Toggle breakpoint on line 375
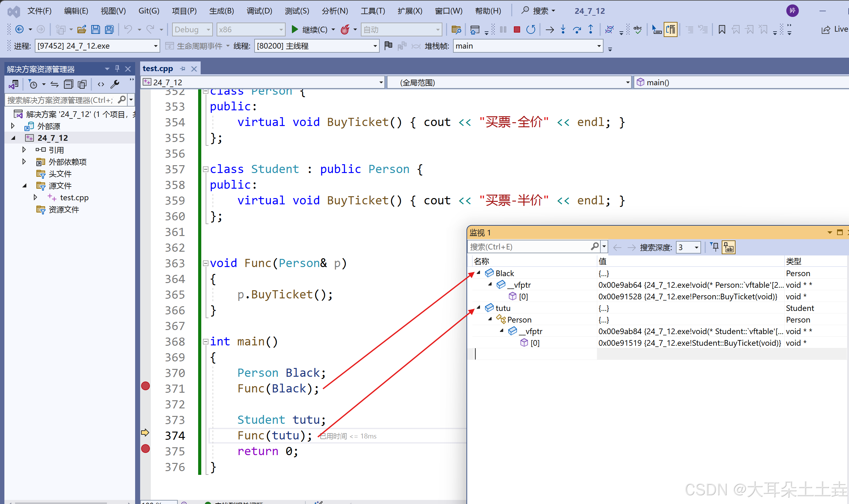This screenshot has height=504, width=849. point(145,449)
